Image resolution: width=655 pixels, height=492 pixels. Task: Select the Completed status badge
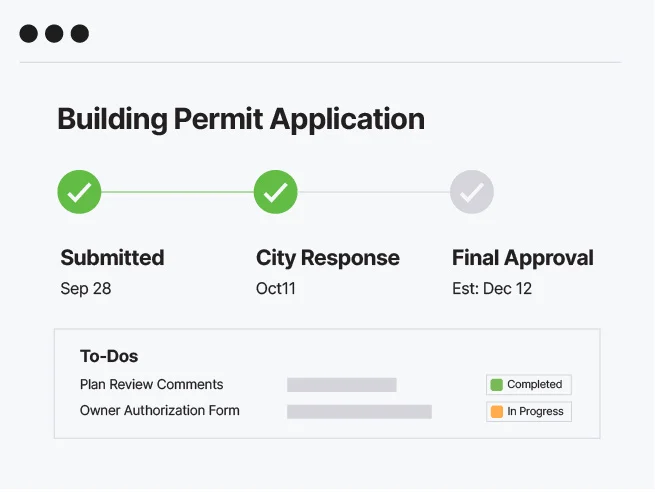coord(528,385)
